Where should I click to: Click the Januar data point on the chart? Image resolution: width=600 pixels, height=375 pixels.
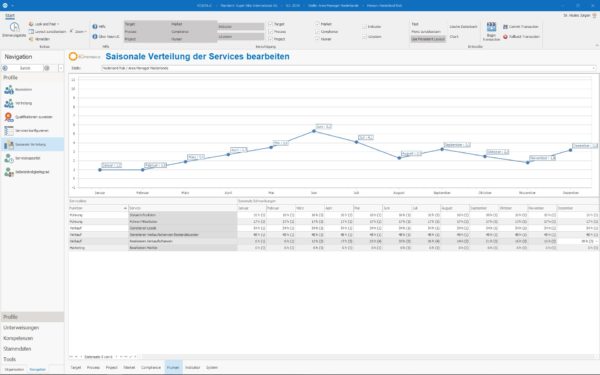[x=100, y=170]
